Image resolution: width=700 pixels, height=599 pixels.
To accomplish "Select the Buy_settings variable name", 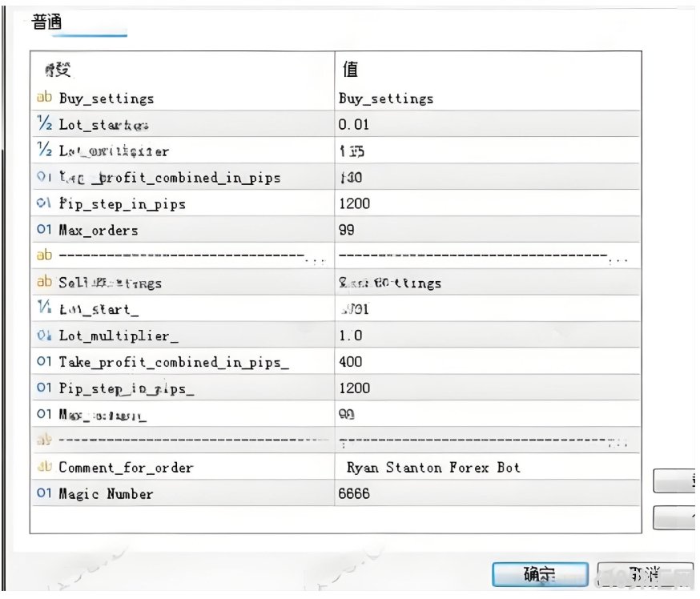I will point(107,98).
